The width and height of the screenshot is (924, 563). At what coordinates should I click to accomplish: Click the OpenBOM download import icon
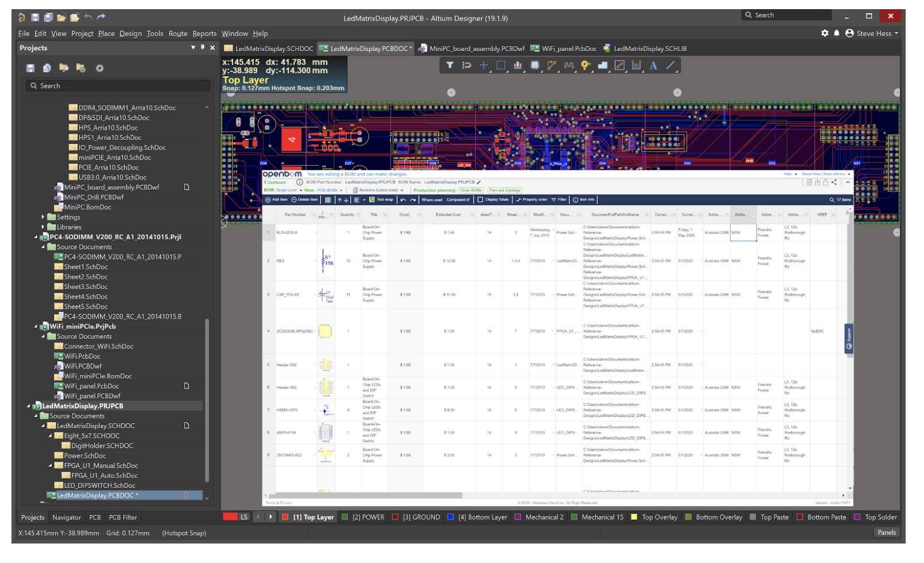[x=817, y=182]
